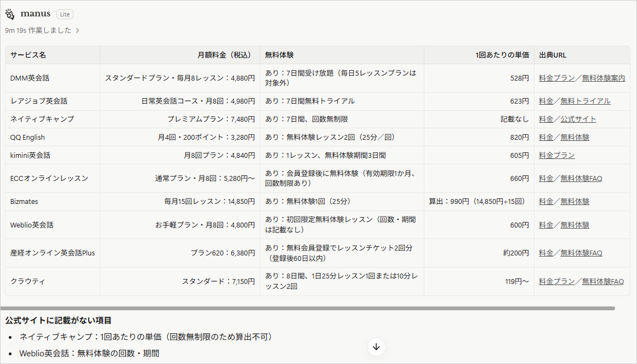
Task: Open クラウティ 無料体験FAQ link
Action: tap(603, 282)
